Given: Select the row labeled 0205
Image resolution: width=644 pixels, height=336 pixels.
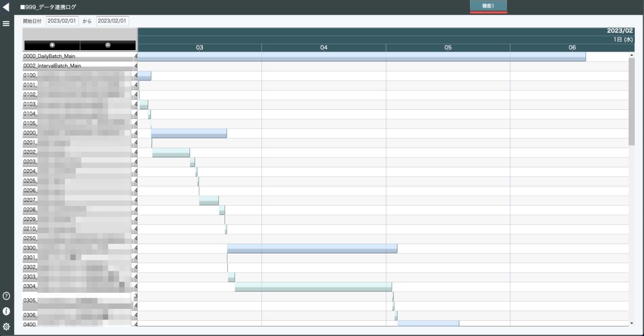Looking at the screenshot, I should [77, 181].
